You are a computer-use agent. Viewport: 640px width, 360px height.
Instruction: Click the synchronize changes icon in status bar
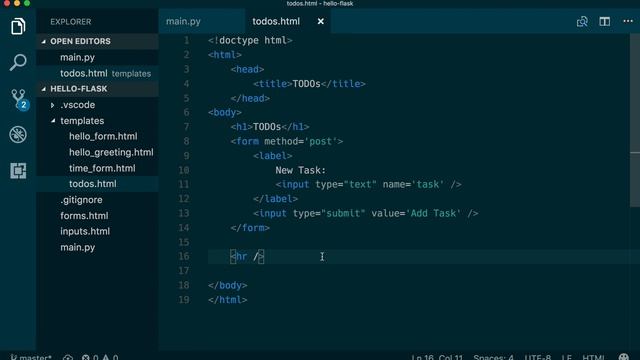pyautogui.click(x=68, y=357)
